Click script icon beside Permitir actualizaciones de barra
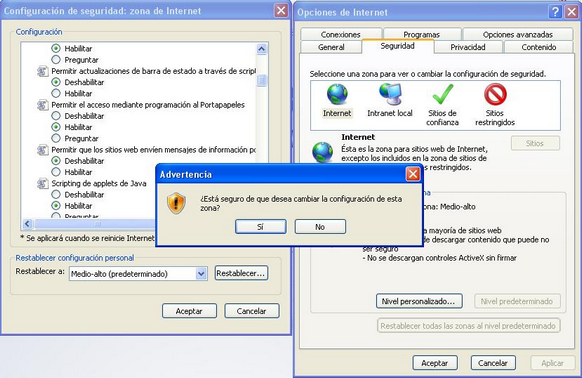 pyautogui.click(x=42, y=71)
